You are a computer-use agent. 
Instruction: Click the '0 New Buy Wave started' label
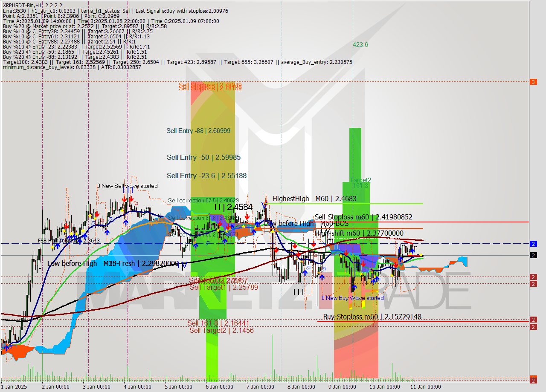pos(352,298)
